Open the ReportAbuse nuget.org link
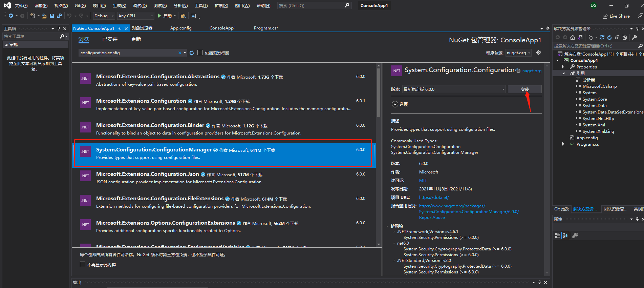Screen dimensions: 644x288 [469, 212]
